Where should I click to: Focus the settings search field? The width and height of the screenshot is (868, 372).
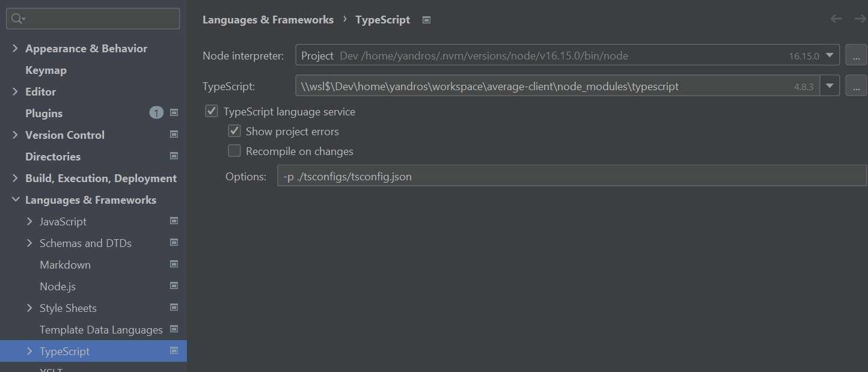point(93,19)
